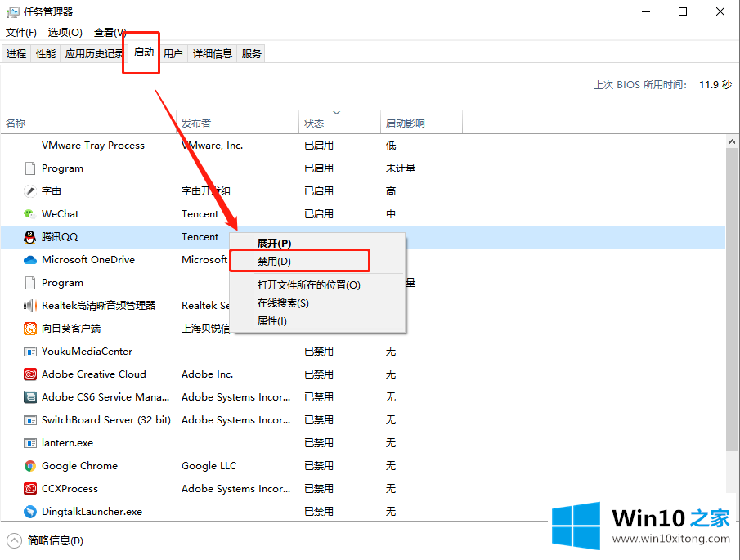Click the scrollbar up arrow

point(732,141)
